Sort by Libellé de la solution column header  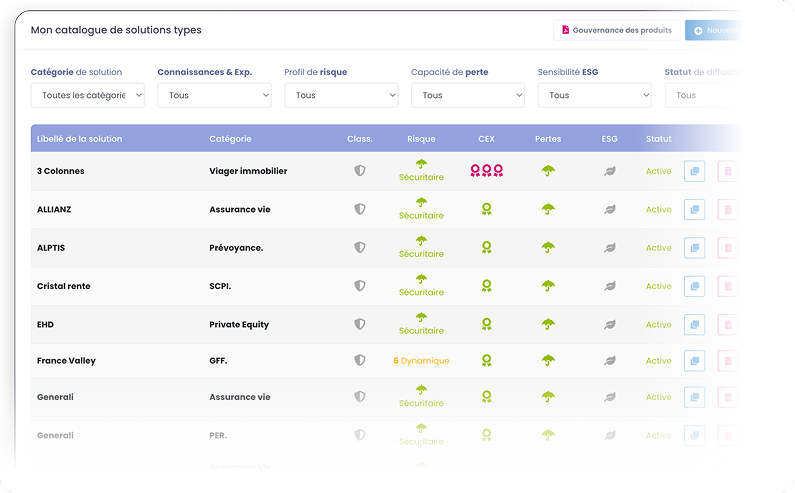coord(79,139)
